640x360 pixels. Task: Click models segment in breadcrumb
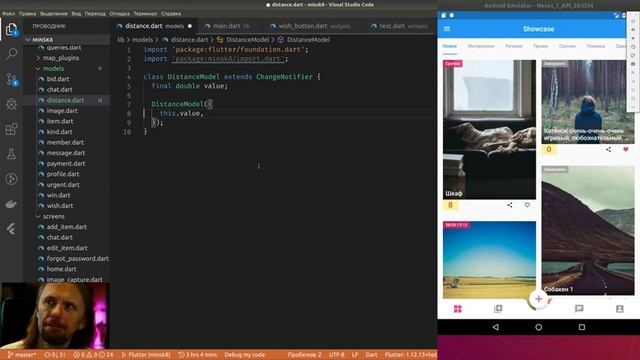click(x=142, y=40)
